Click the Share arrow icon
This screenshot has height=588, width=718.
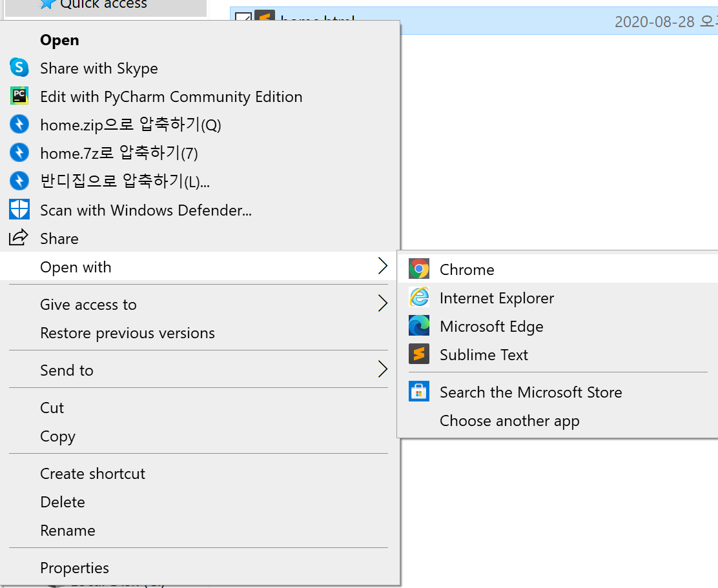(19, 238)
